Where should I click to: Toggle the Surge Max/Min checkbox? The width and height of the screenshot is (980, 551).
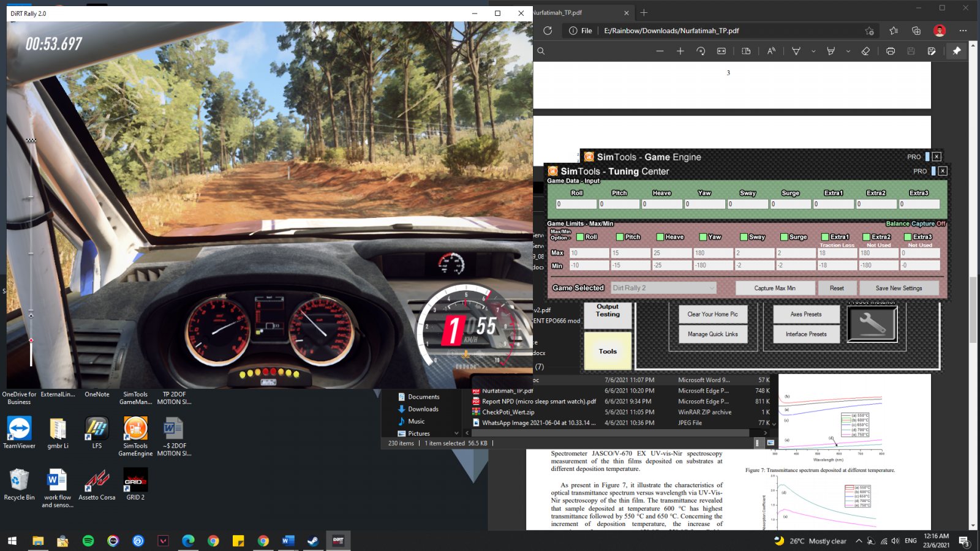coord(784,237)
